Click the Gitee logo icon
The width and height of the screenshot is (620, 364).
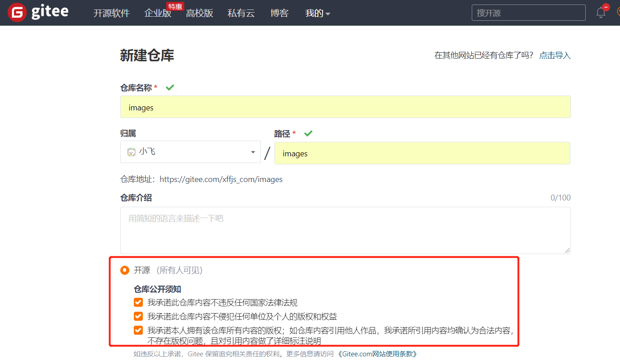coord(17,12)
